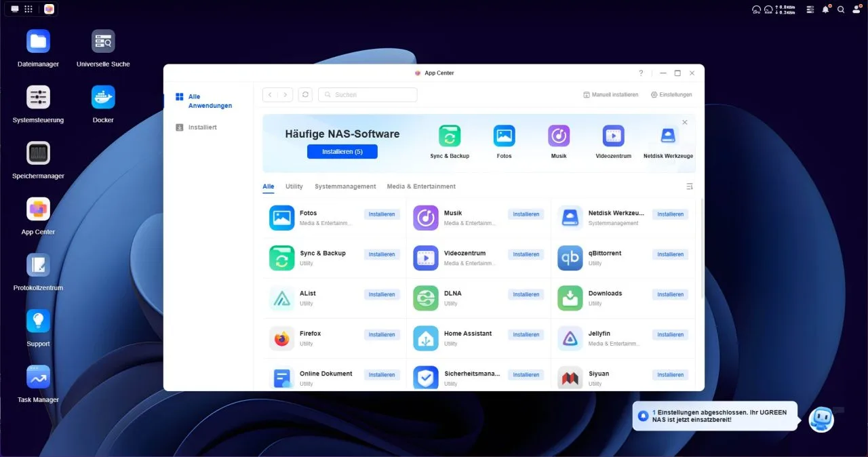The height and width of the screenshot is (457, 868).
Task: Open the sort options icon
Action: [x=690, y=186]
